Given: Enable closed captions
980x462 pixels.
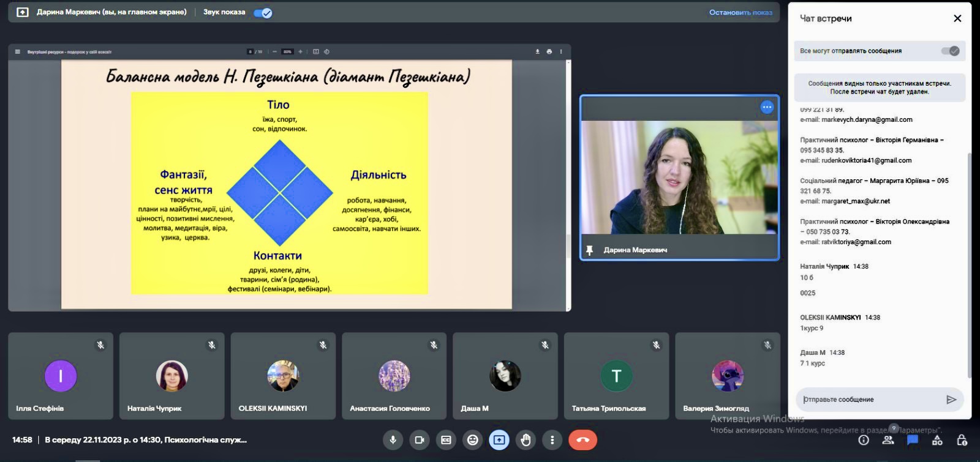Looking at the screenshot, I should 446,440.
